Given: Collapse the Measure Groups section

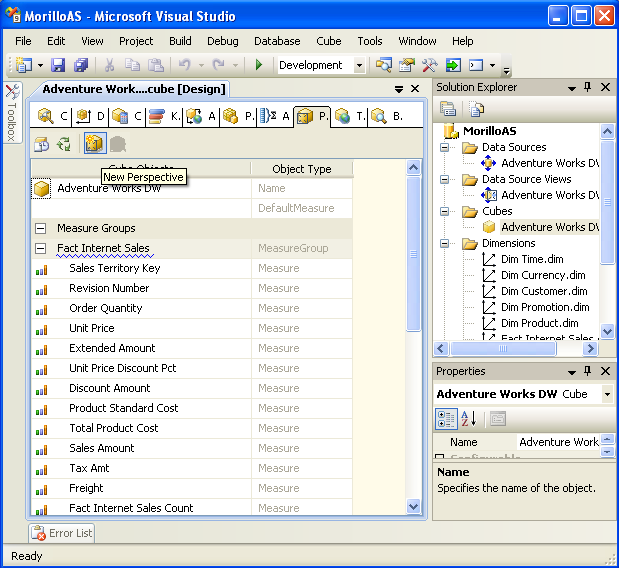Looking at the screenshot, I should click(40, 228).
